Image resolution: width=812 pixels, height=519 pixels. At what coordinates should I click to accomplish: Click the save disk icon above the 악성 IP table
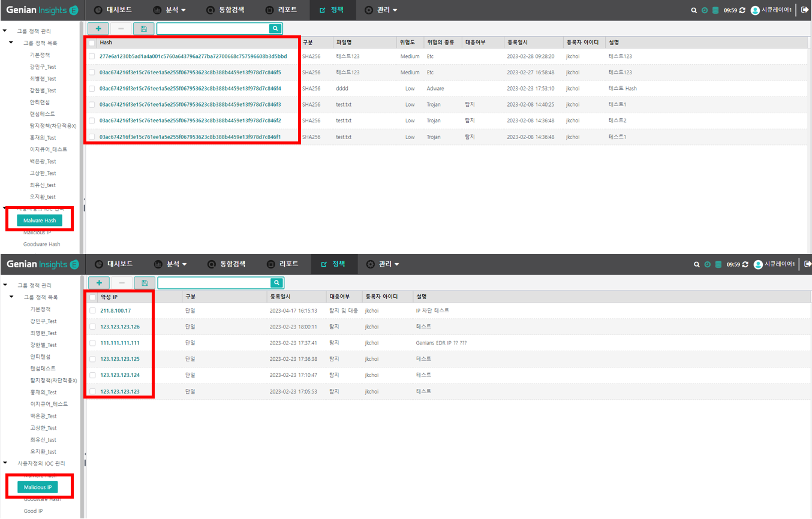(145, 282)
